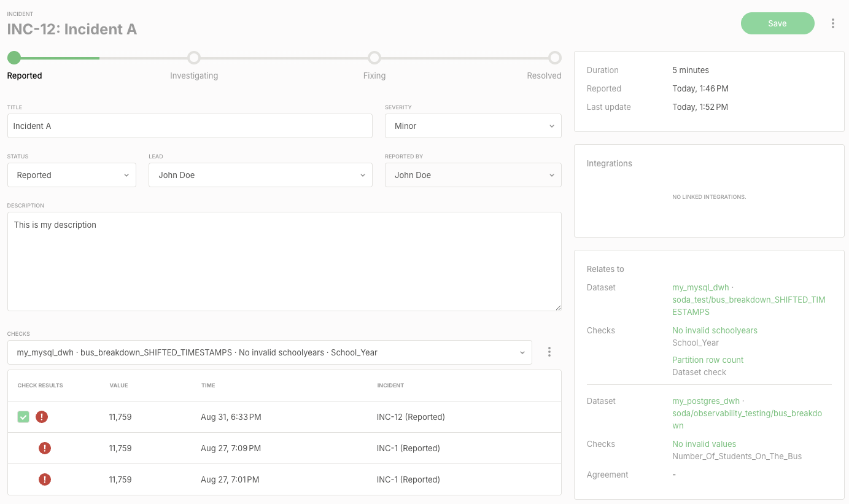This screenshot has height=504, width=849.
Task: Click the Aug 27, 7:01 PM time cell
Action: click(230, 479)
